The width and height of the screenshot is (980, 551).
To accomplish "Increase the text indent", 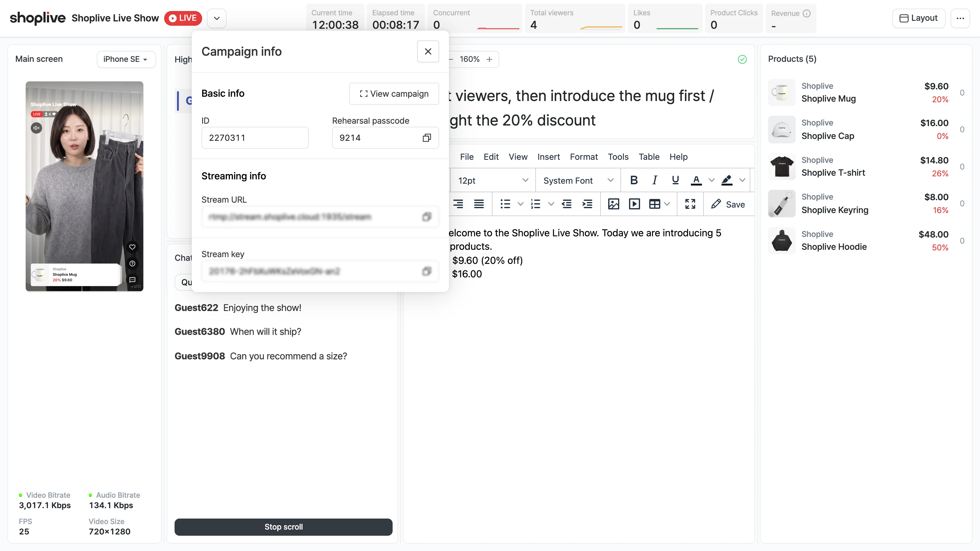I will pyautogui.click(x=587, y=204).
